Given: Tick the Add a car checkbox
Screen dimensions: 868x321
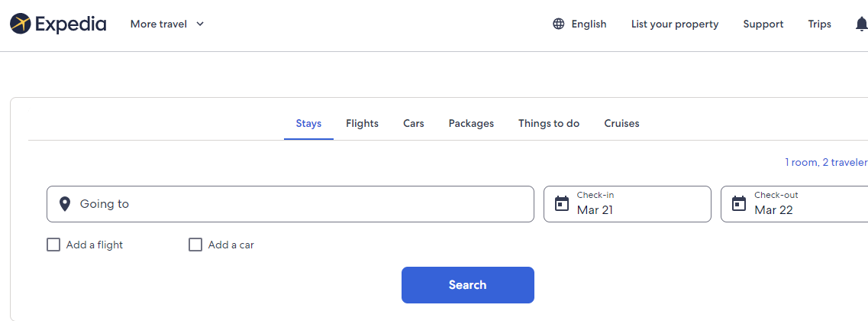Looking at the screenshot, I should click(x=195, y=245).
